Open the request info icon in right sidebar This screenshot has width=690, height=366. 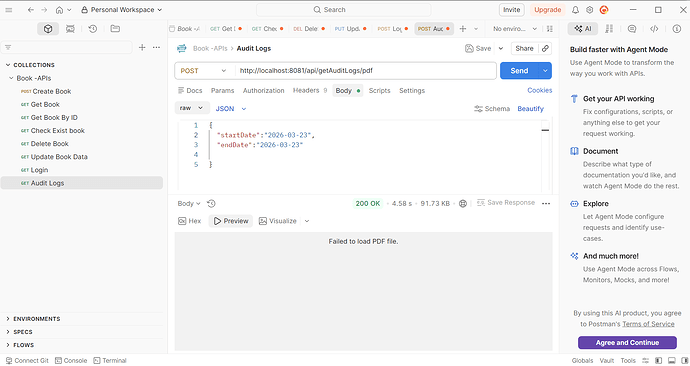coord(676,29)
